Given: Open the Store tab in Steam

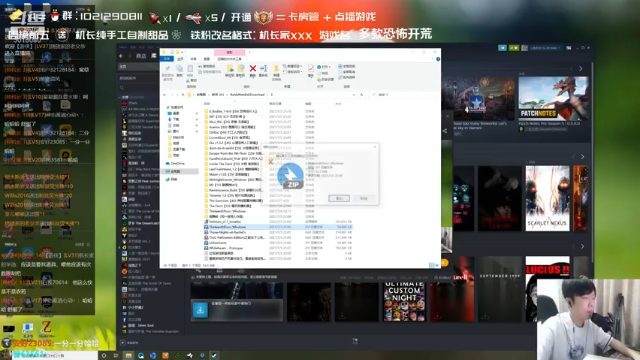Looking at the screenshot, I should [141, 56].
